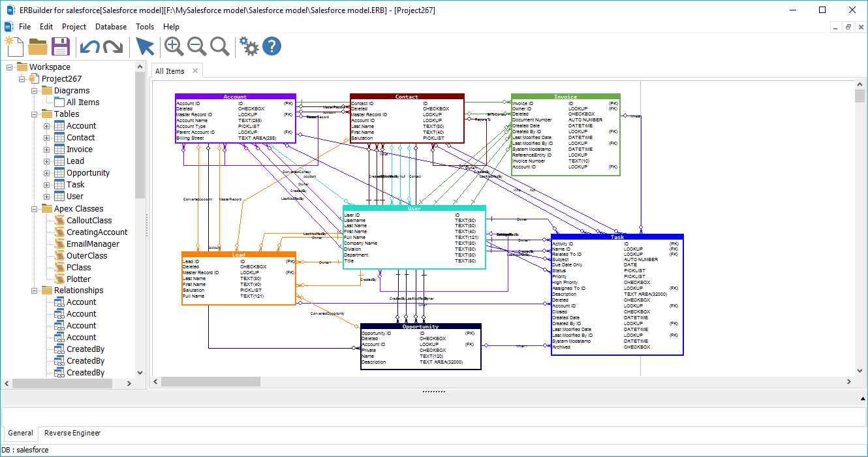The width and height of the screenshot is (868, 457).
Task: Save the Salesforce model
Action: [61, 46]
